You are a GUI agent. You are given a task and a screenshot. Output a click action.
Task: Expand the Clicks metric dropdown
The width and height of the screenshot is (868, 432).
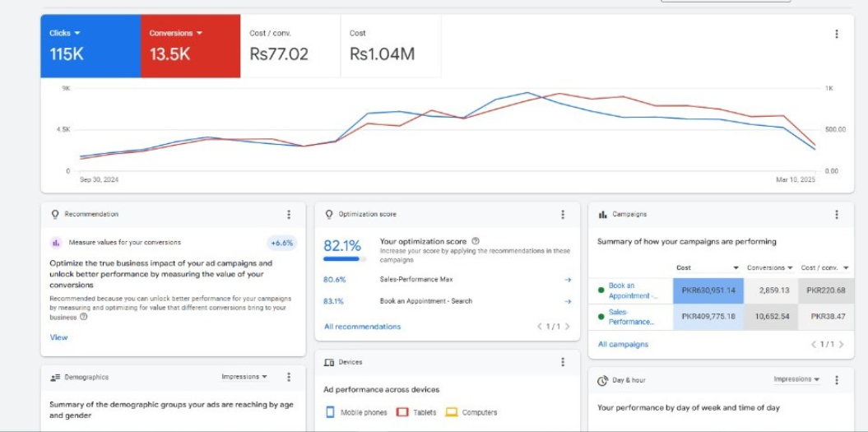click(77, 34)
